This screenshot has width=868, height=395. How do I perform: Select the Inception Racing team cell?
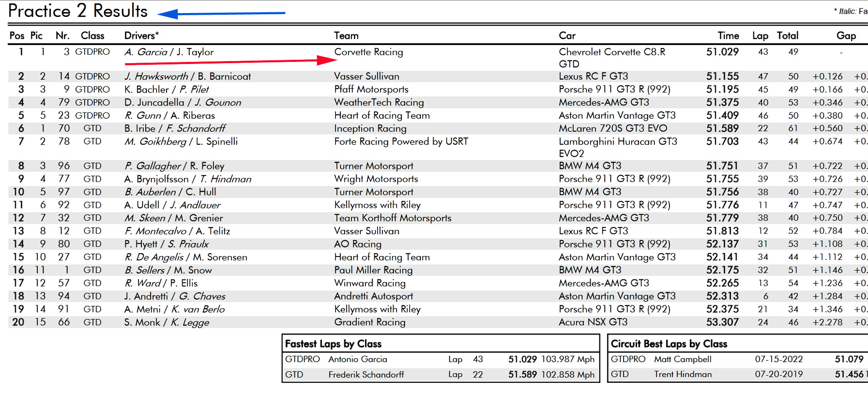click(x=370, y=128)
